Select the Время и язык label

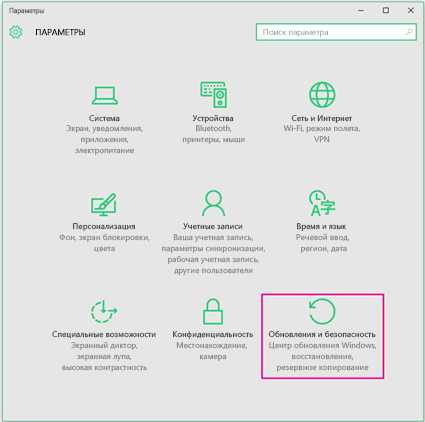pyautogui.click(x=321, y=226)
